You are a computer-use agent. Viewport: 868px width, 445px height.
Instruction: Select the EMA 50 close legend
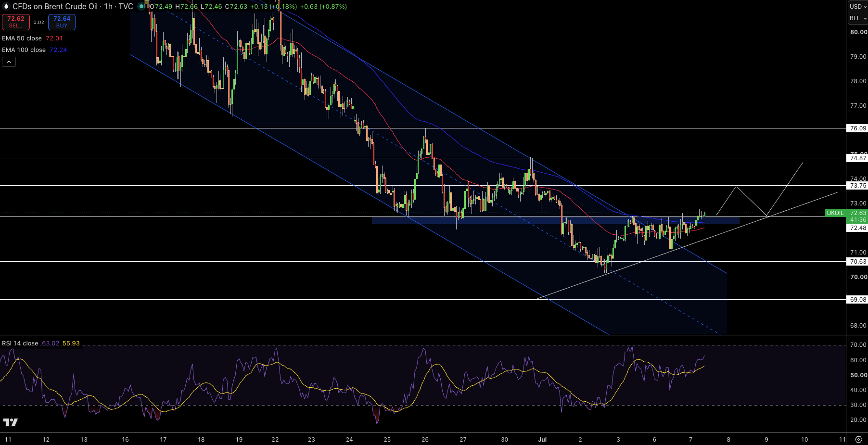22,38
